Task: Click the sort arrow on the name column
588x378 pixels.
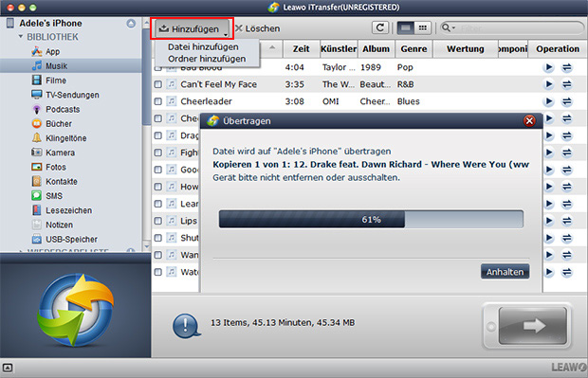Action: pyautogui.click(x=272, y=47)
